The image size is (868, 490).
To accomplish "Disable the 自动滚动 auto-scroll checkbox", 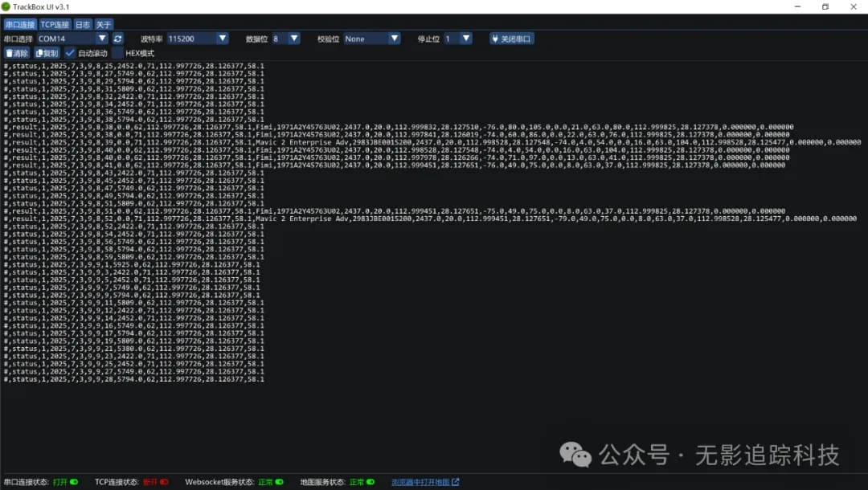I will (x=71, y=53).
